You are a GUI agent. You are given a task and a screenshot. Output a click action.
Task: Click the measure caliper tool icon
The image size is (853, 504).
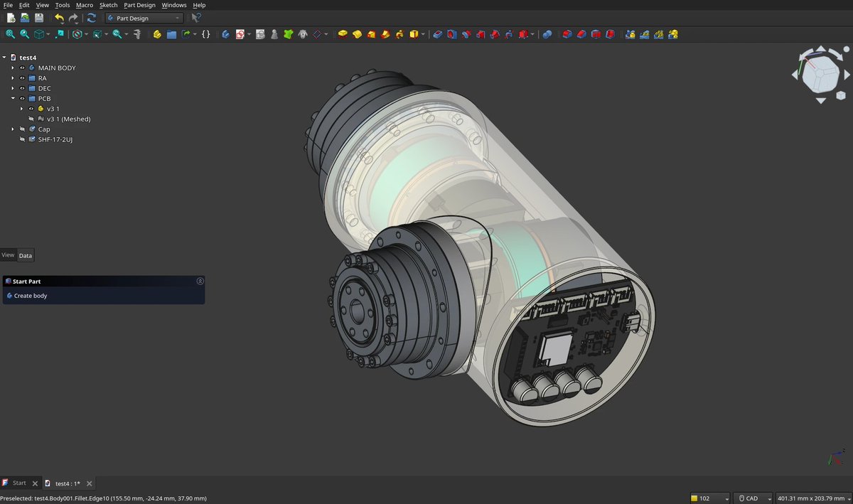coord(137,33)
